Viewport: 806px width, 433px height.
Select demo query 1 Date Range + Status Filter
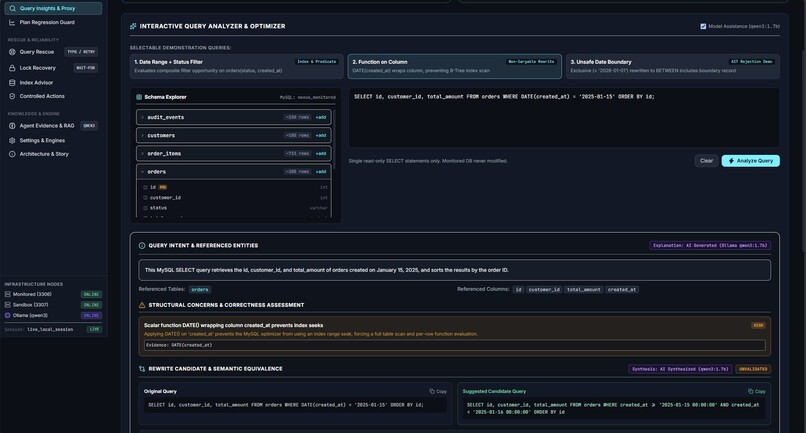coord(236,66)
